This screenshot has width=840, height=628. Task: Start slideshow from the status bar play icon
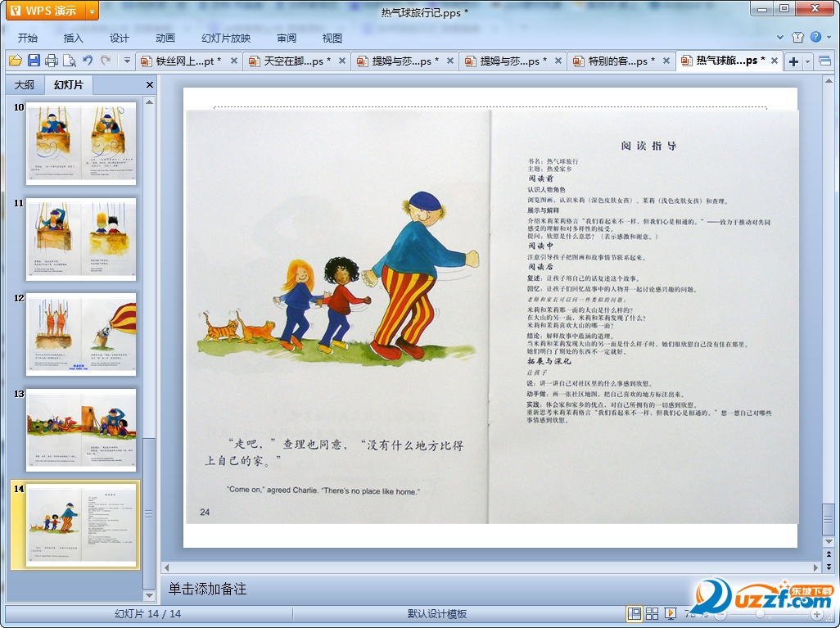(670, 613)
